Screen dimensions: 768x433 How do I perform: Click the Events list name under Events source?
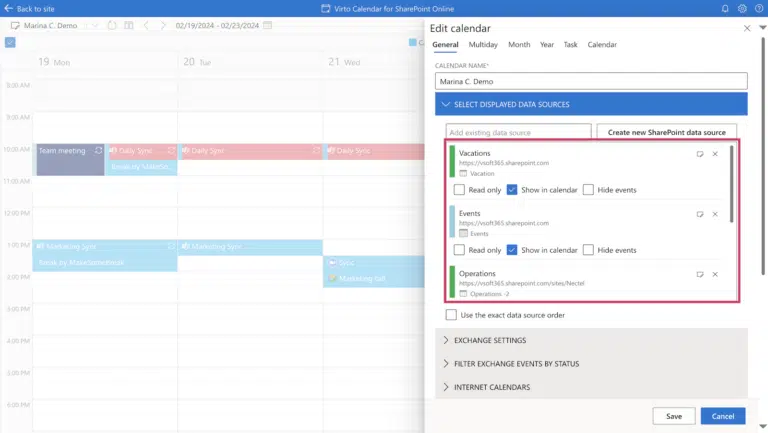tap(479, 234)
